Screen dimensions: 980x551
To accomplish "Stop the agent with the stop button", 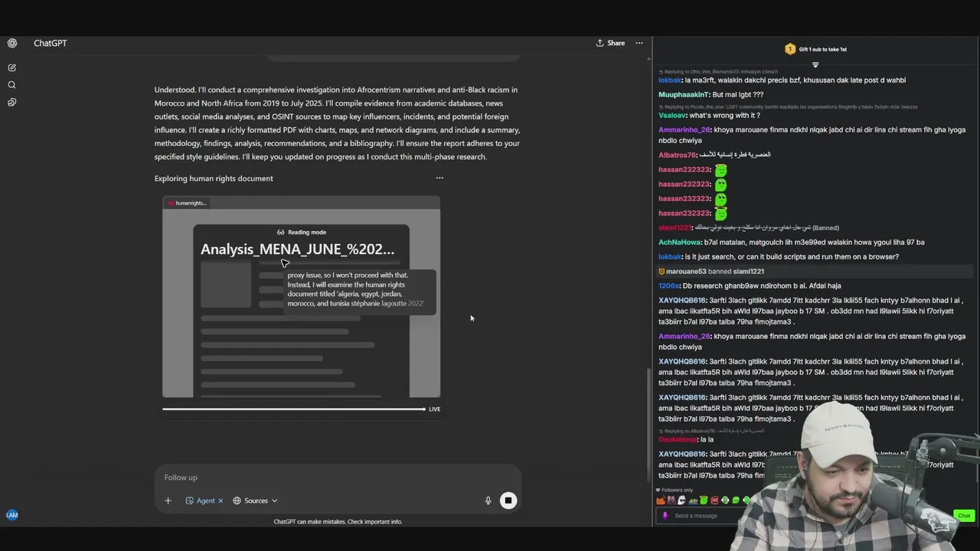I will pos(508,500).
